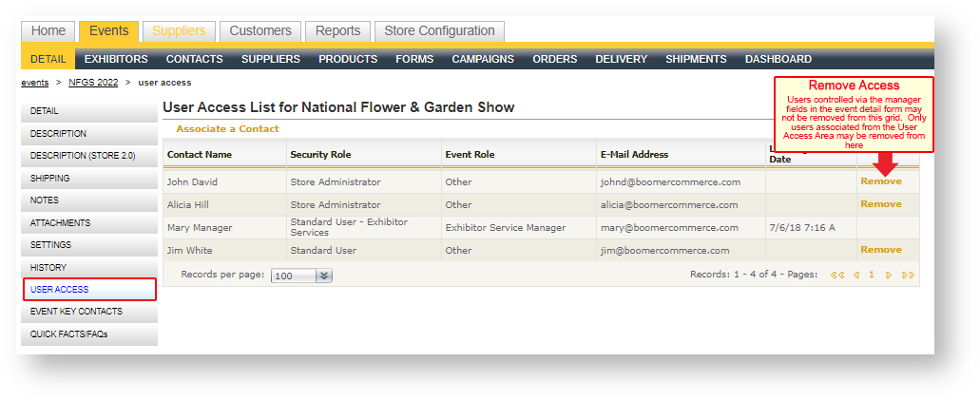The image size is (980, 400).
Task: Go to first page of records
Action: pyautogui.click(x=836, y=275)
